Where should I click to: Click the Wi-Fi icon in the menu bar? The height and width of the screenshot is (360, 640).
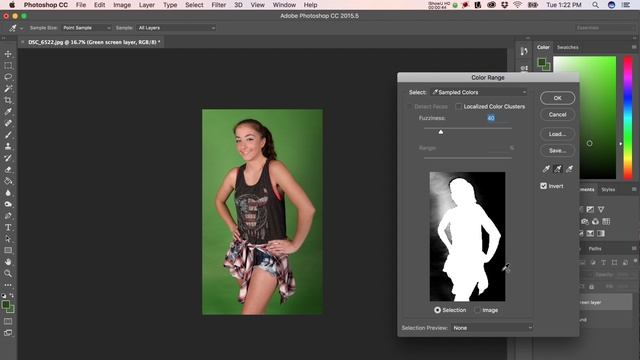point(518,5)
